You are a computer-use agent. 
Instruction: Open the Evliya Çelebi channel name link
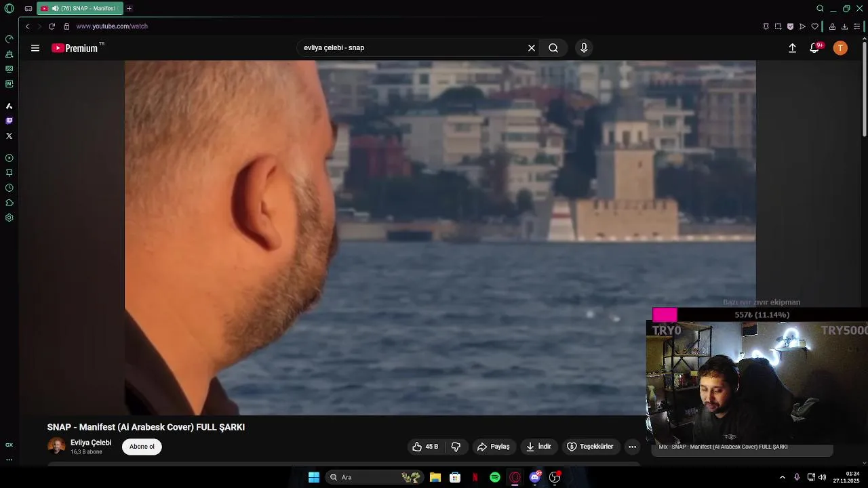tap(91, 443)
